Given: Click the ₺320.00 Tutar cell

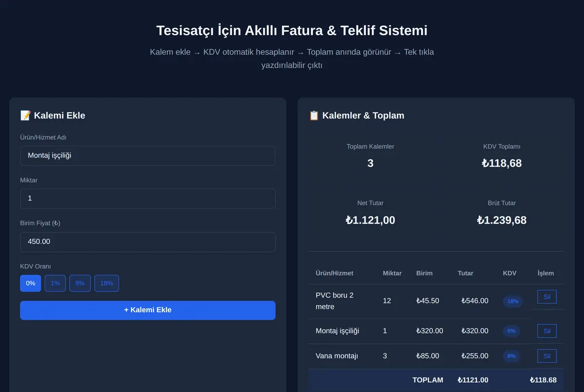Looking at the screenshot, I should click(x=475, y=331).
